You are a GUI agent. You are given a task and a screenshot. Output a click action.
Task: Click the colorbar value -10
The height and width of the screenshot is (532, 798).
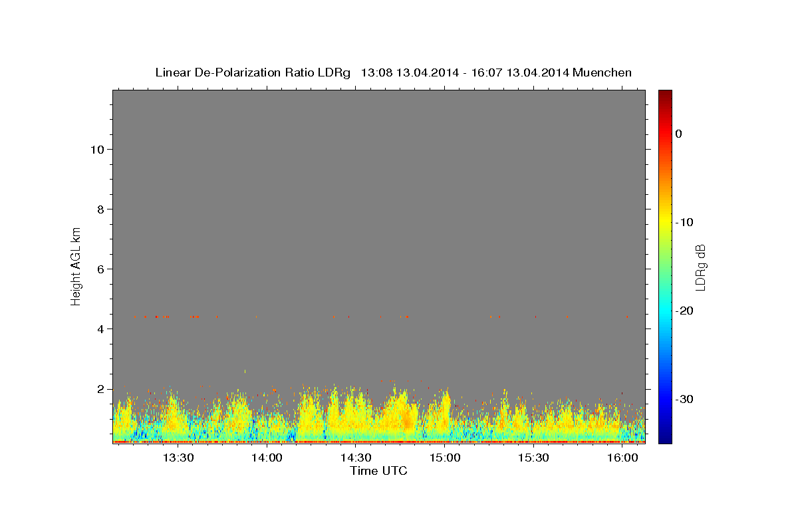pos(685,222)
